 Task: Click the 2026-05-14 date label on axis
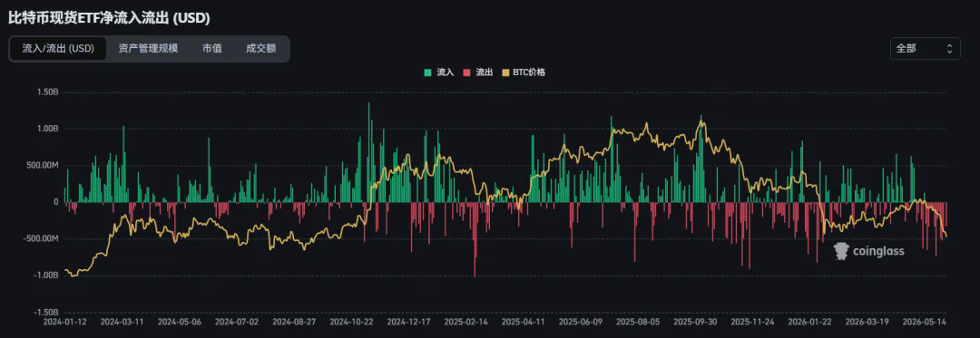tap(923, 323)
